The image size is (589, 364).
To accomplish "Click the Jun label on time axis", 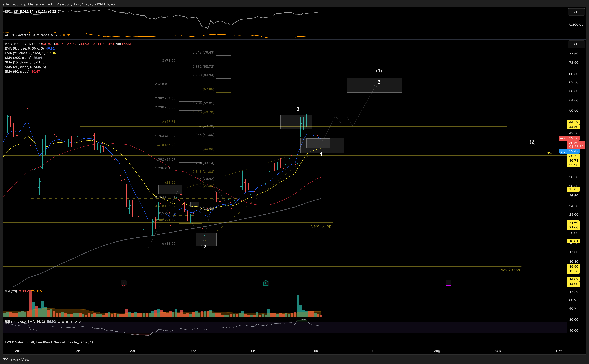I will coord(315,351).
